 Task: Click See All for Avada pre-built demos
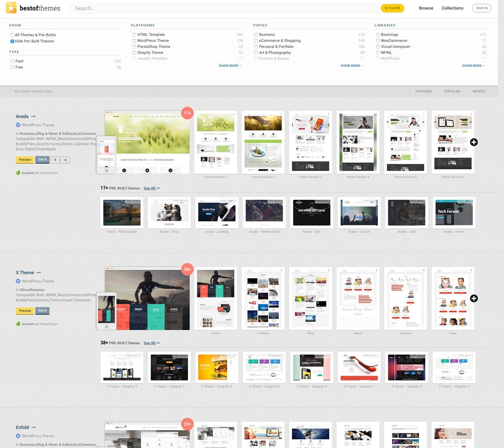152,188
